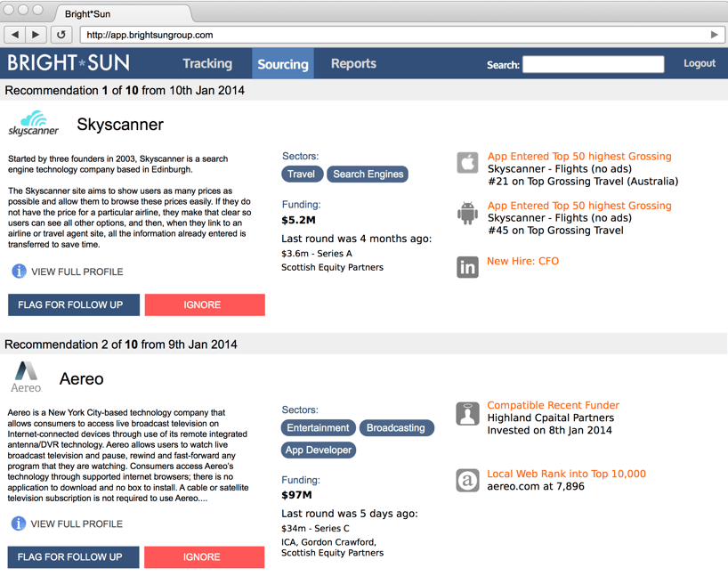Flag Aereo for follow up
Screen dimensions: 728x576
pos(73,557)
